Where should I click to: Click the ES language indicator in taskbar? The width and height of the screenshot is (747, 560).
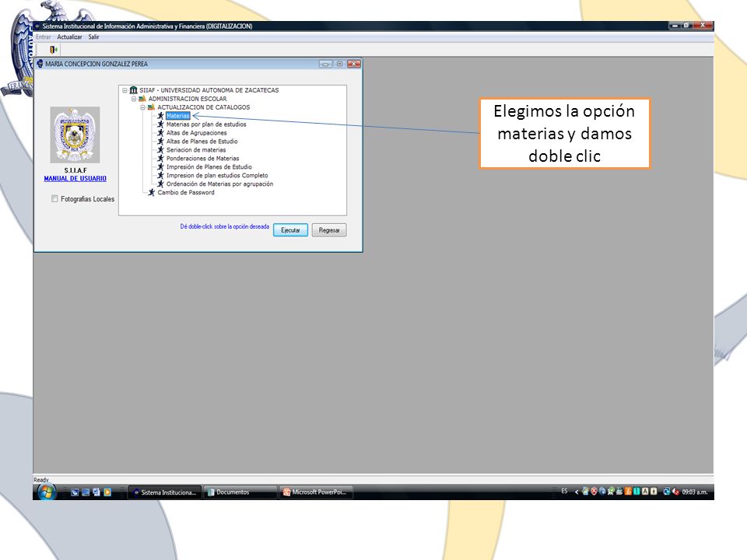(x=564, y=492)
